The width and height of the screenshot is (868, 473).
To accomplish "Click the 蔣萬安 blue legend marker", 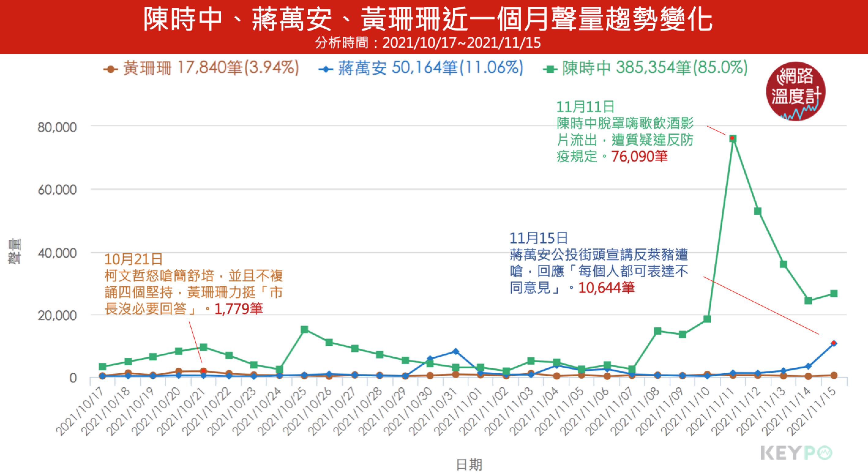I will [x=326, y=70].
